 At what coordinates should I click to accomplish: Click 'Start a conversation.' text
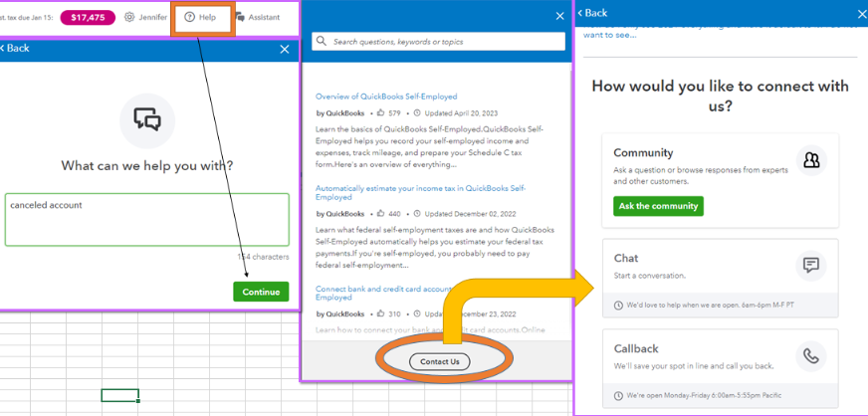[650, 275]
